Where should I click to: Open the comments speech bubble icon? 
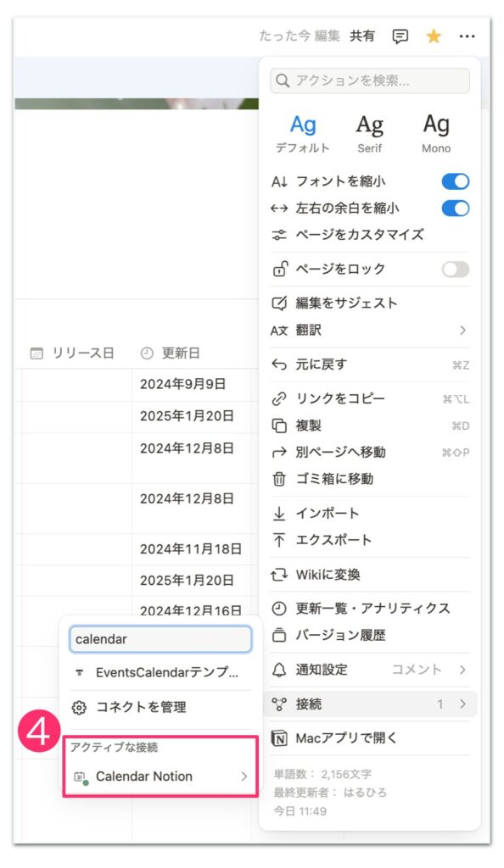[x=400, y=36]
